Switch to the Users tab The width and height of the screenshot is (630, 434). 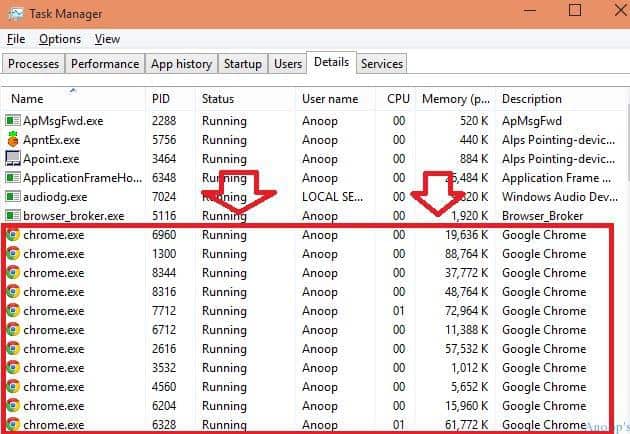coord(288,64)
